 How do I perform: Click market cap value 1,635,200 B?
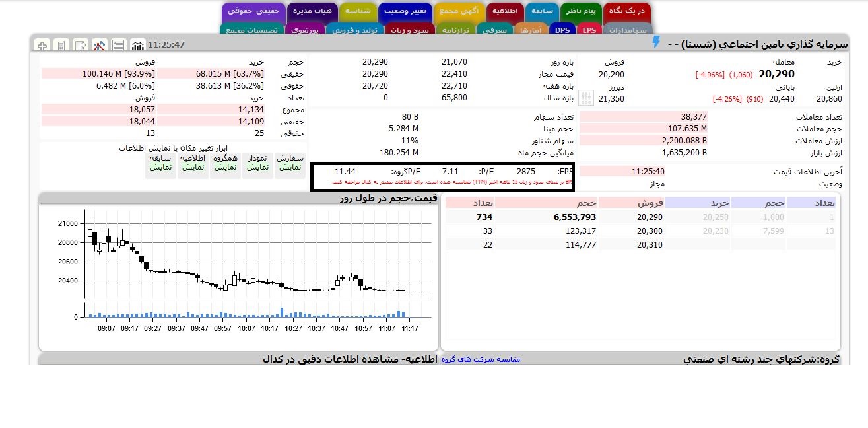[684, 153]
